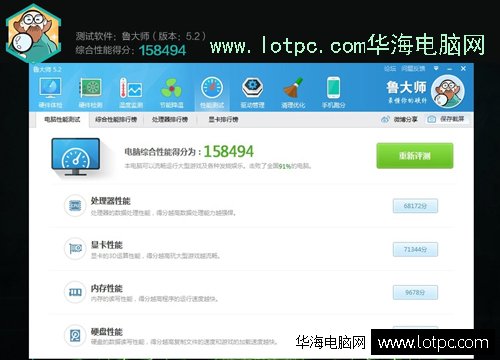Click the processor chip icon beside 处理器性能
500x360 pixels.
coord(75,206)
